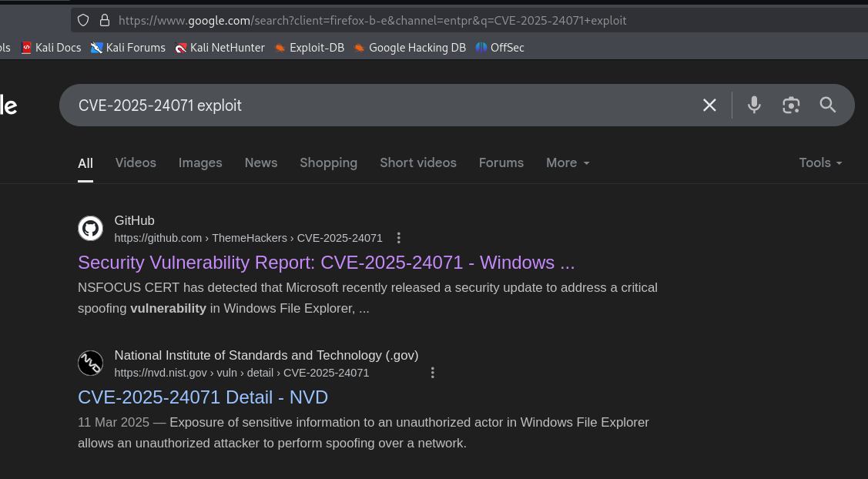Open search by image camera icon
The image size is (868, 479).
791,106
